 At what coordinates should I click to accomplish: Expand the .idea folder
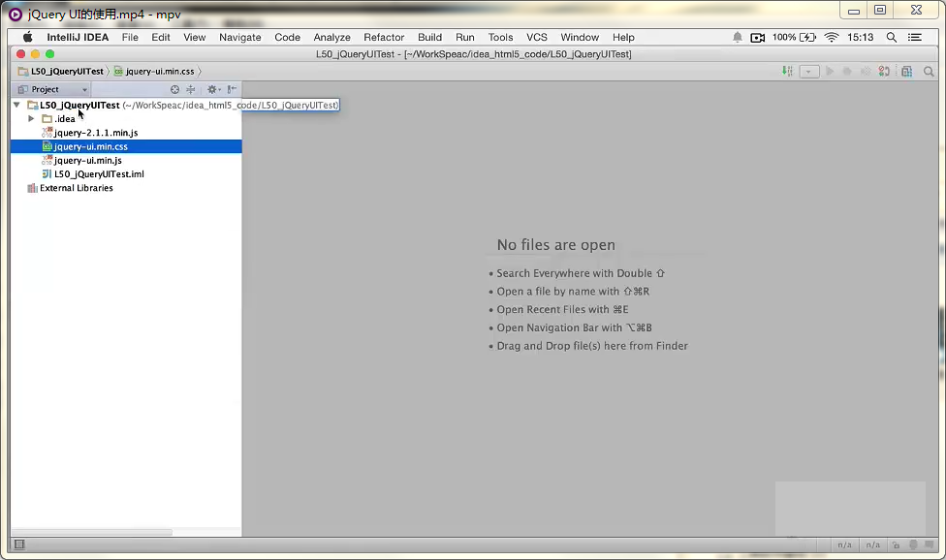point(31,119)
